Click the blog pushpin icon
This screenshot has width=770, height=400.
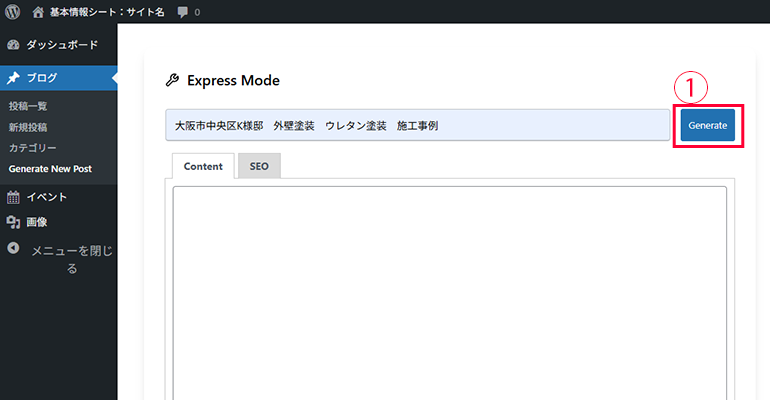pos(13,77)
